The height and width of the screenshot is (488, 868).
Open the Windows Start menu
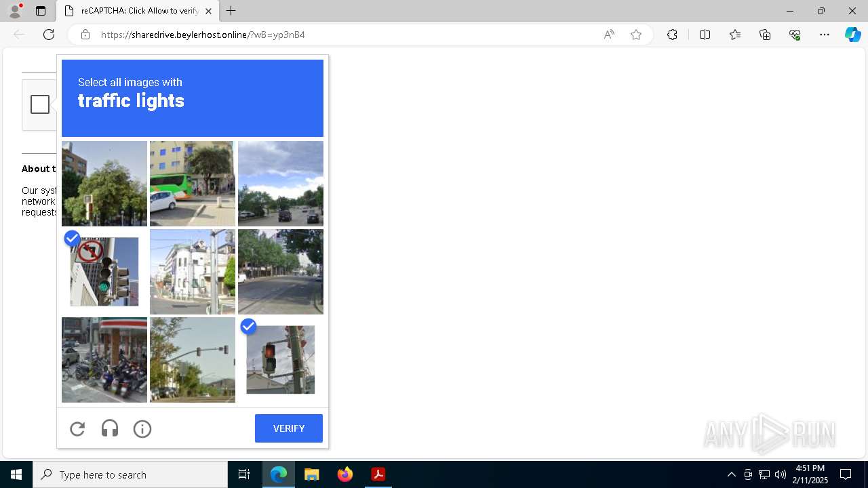click(x=16, y=474)
